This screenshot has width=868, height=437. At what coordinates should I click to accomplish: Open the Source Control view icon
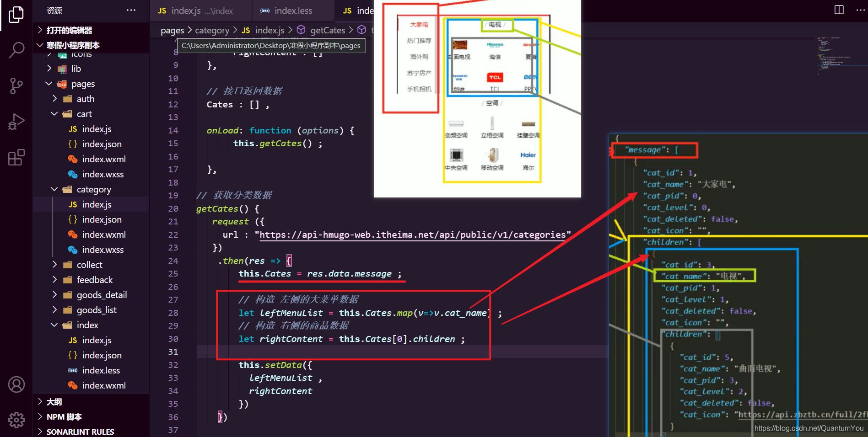point(16,85)
